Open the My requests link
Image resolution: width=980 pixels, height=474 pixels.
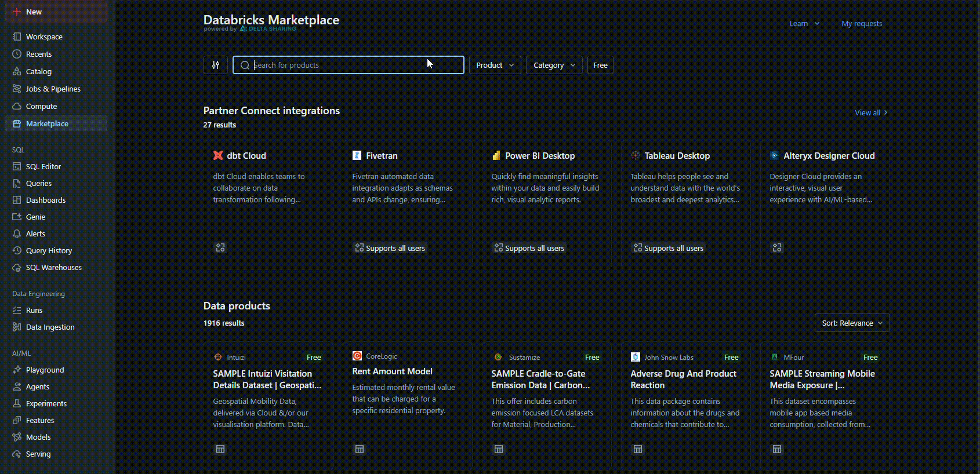pyautogui.click(x=862, y=24)
